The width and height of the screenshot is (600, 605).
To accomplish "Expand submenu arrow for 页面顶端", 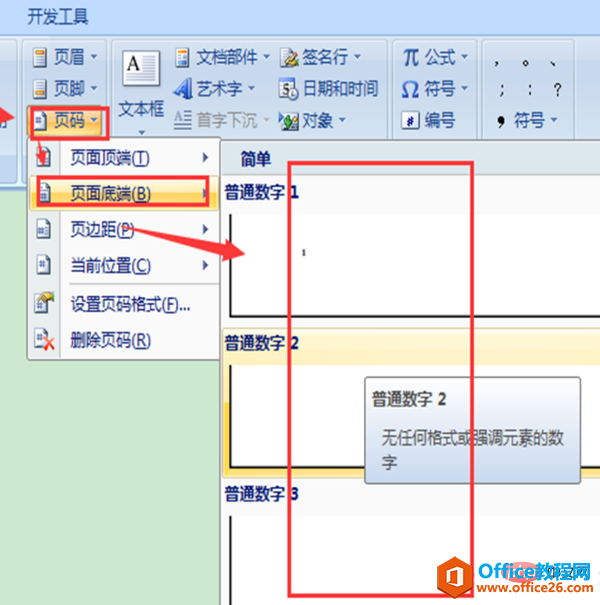I will (x=205, y=157).
